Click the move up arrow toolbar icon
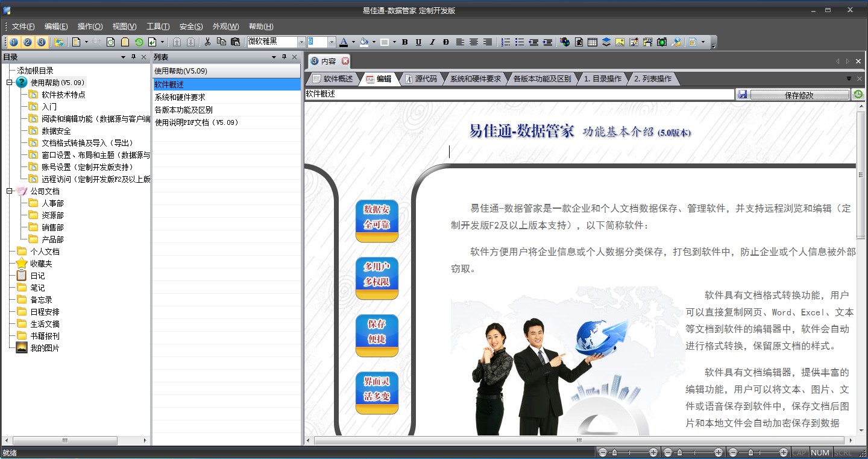Image resolution: width=868 pixels, height=459 pixels. (177, 42)
